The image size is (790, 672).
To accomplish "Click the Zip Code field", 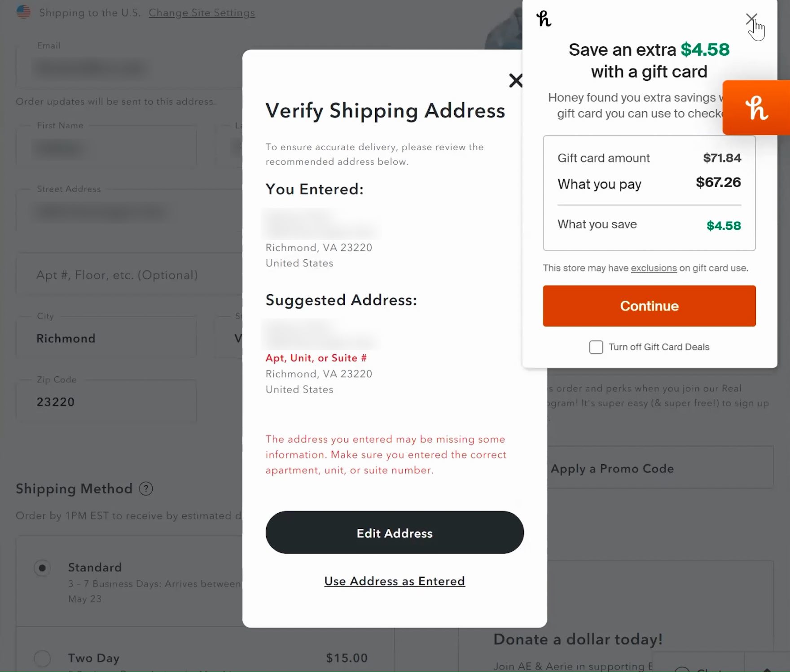I will click(x=106, y=401).
